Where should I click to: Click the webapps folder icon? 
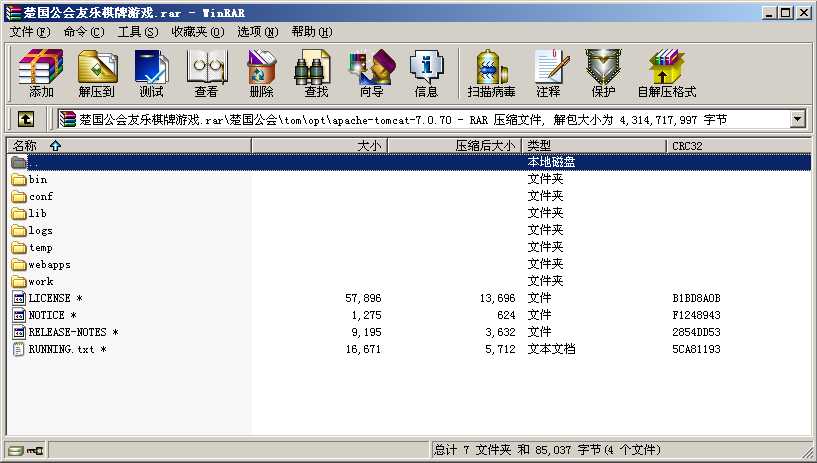(x=19, y=265)
